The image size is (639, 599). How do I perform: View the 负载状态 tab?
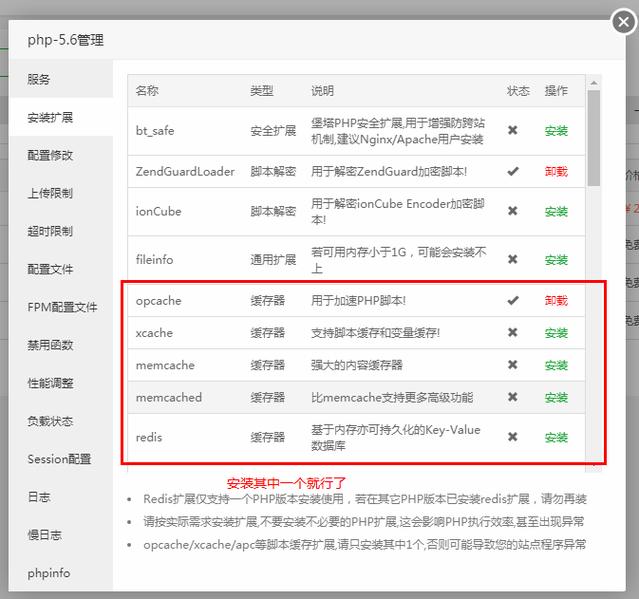click(61, 421)
